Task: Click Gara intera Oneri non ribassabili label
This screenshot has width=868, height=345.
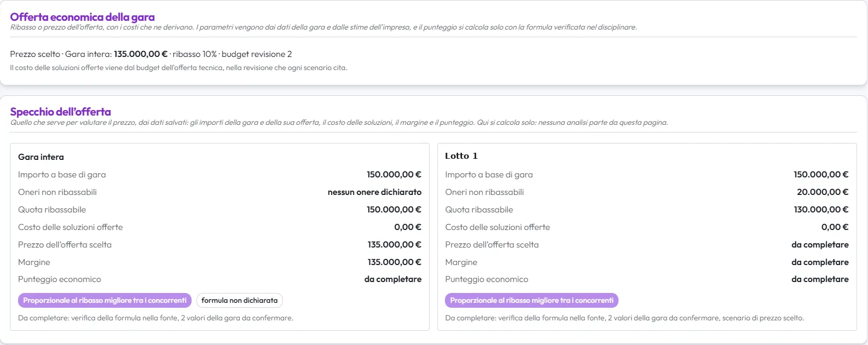Action: 57,192
